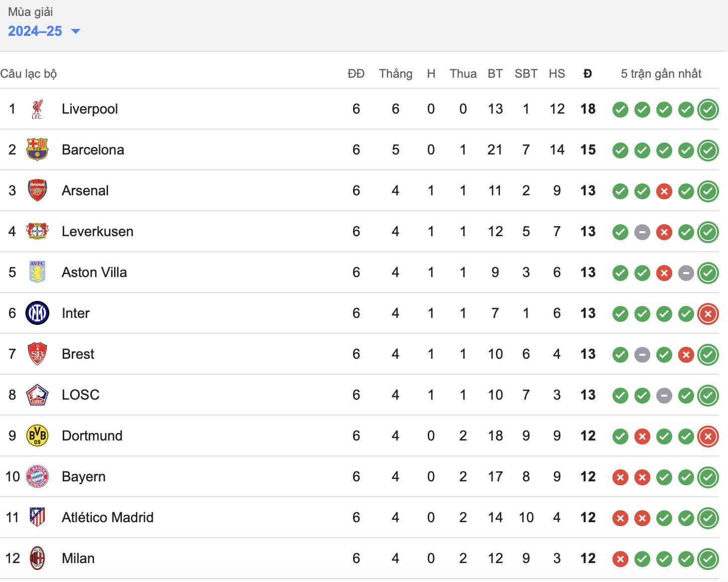Click the Liverpool club crest
The width and height of the screenshot is (728, 582).
(x=37, y=109)
